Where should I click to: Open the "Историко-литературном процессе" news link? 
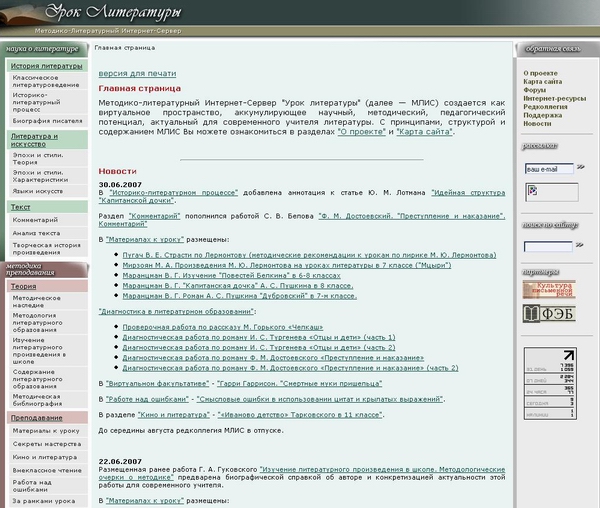pos(173,192)
